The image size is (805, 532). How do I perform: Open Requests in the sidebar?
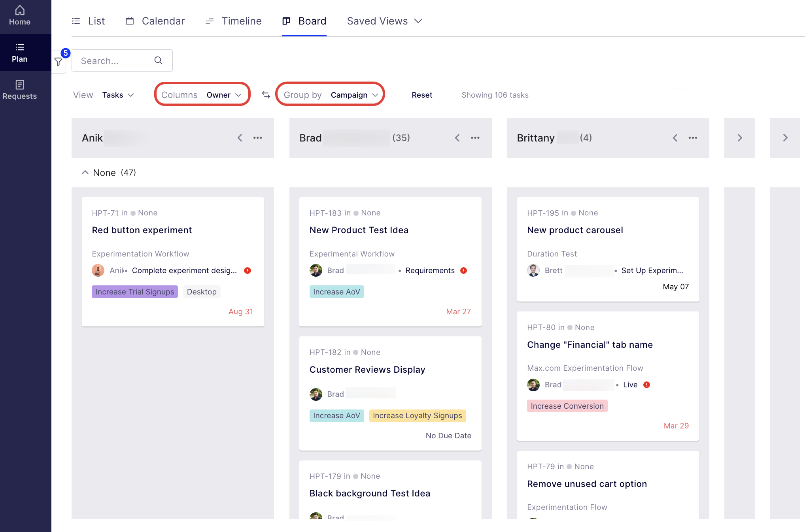(20, 90)
